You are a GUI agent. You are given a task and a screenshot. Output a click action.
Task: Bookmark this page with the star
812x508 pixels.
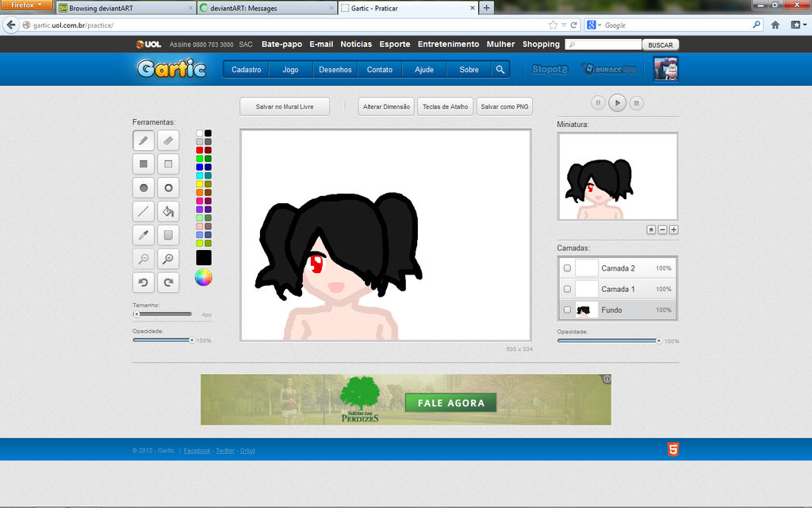pyautogui.click(x=553, y=25)
